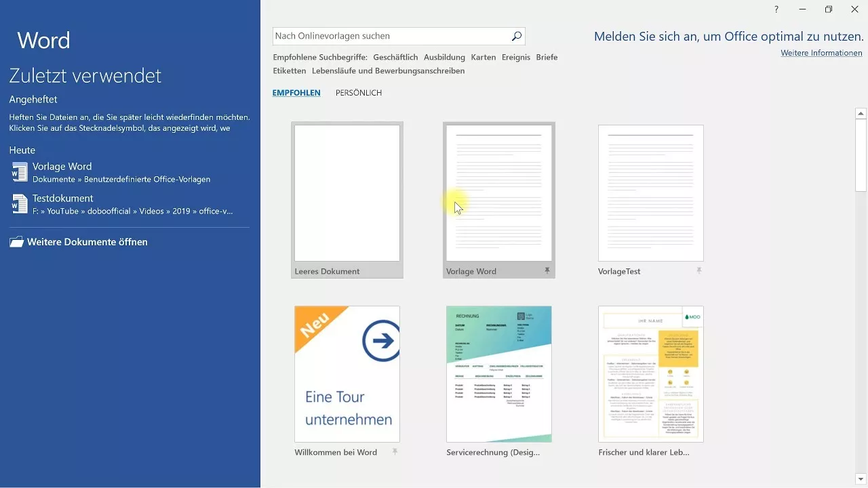
Task: Select the EMPFOHLEN tab
Action: tap(296, 92)
